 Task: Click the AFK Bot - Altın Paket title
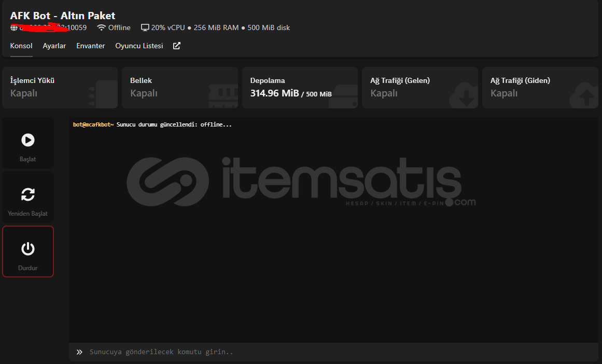pyautogui.click(x=63, y=16)
